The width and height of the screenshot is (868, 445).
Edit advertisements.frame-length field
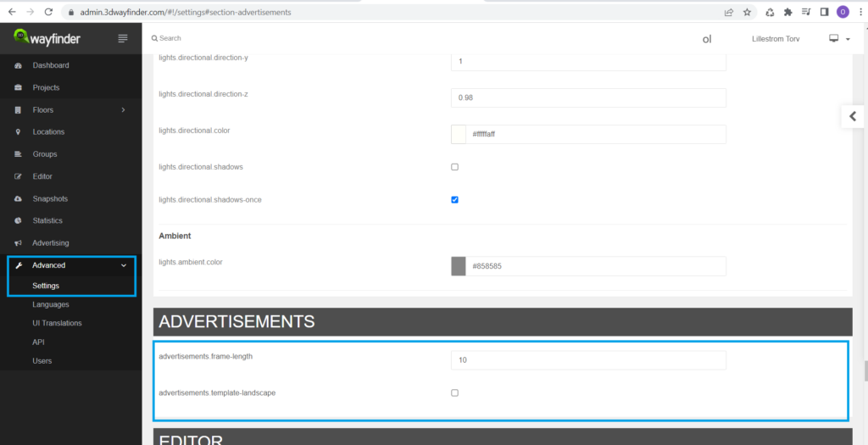(588, 360)
